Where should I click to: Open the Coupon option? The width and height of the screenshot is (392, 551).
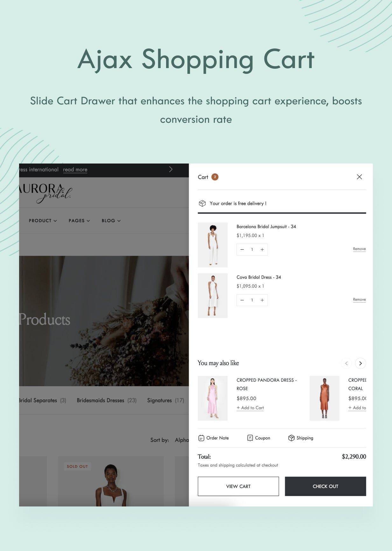pyautogui.click(x=258, y=438)
